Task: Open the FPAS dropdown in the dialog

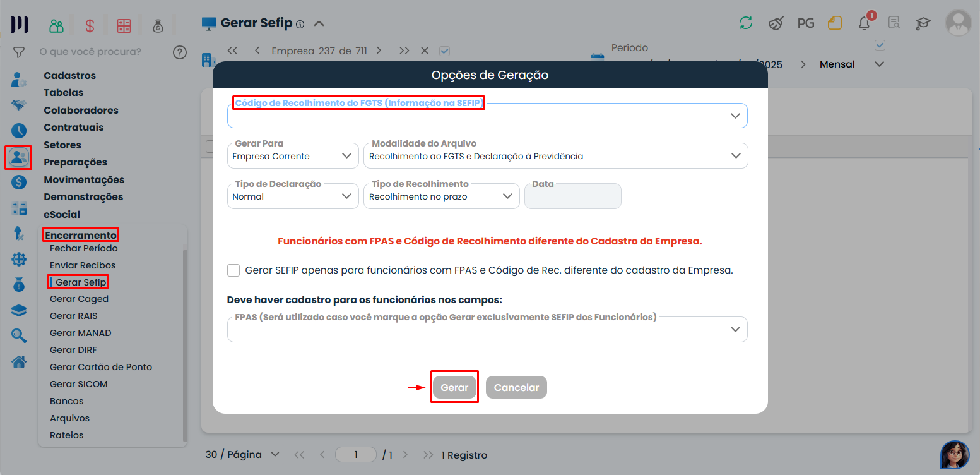Action: 487,329
